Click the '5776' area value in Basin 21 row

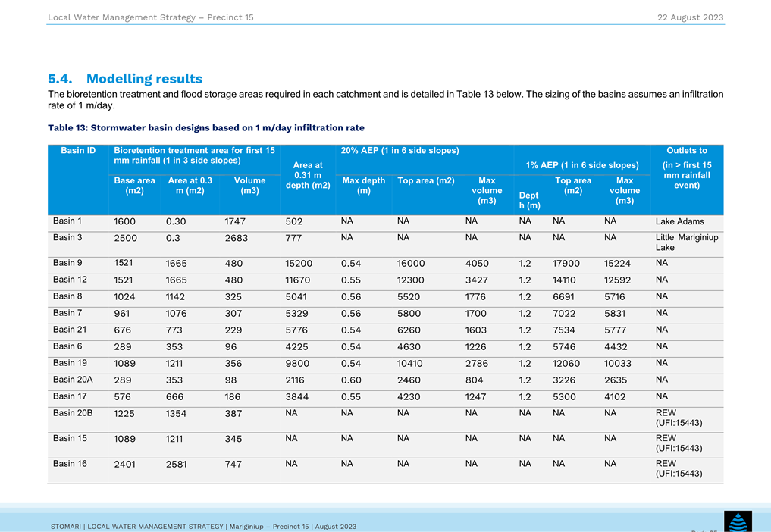point(296,331)
